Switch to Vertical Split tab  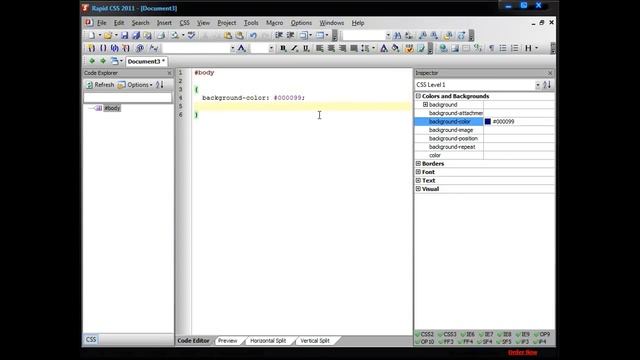(x=315, y=341)
